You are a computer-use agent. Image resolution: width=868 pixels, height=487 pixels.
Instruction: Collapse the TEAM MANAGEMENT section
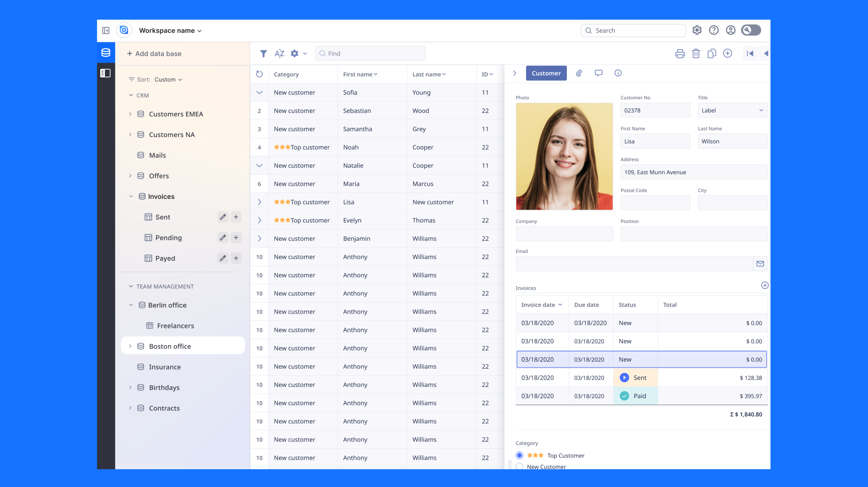tap(131, 286)
